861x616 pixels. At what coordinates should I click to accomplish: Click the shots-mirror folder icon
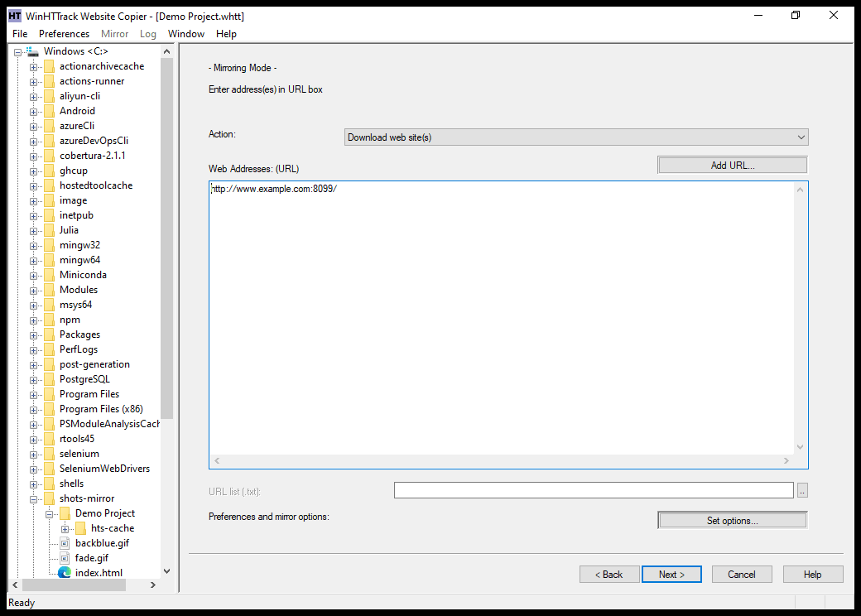click(50, 498)
